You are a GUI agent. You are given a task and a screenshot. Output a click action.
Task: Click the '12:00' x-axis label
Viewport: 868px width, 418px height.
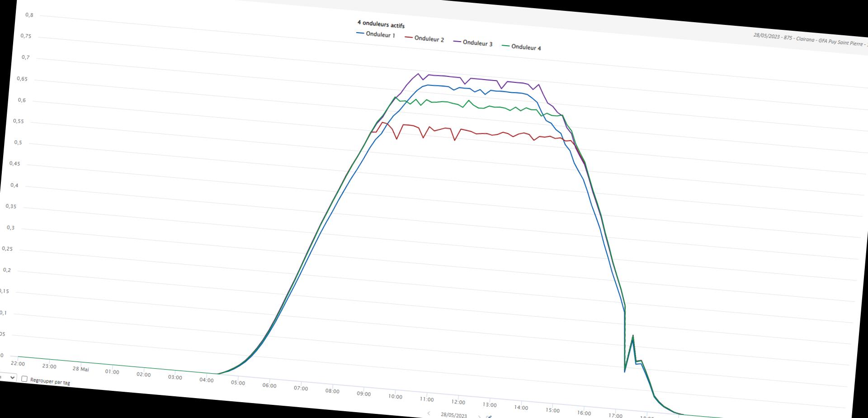(x=458, y=402)
